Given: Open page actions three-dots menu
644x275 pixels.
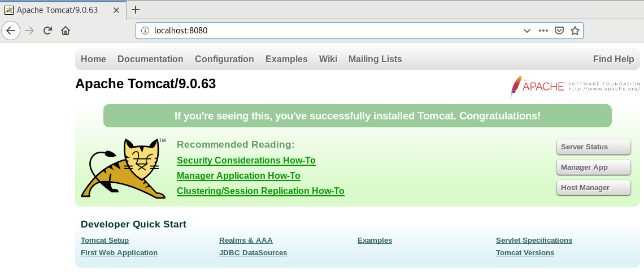Looking at the screenshot, I should pyautogui.click(x=543, y=31).
